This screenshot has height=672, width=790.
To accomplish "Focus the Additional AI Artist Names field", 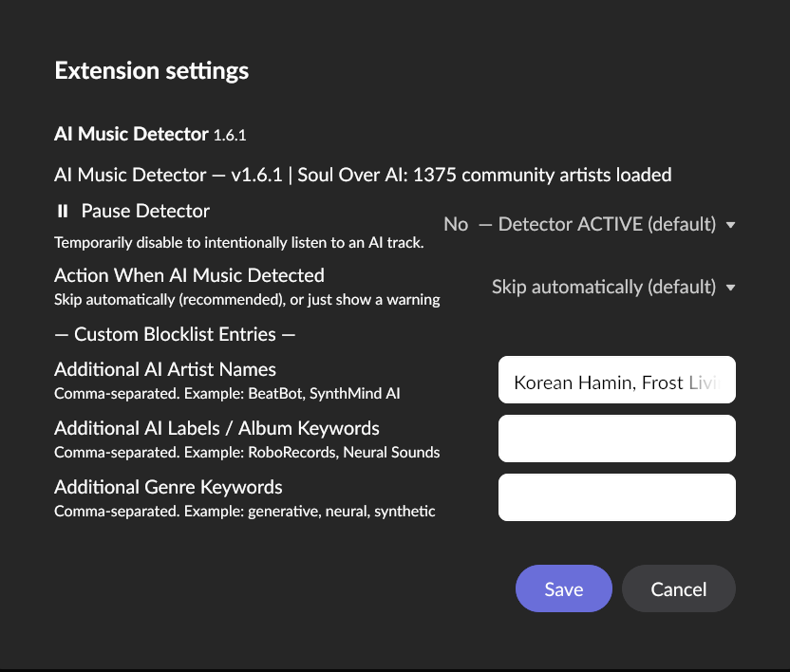I will pos(616,383).
